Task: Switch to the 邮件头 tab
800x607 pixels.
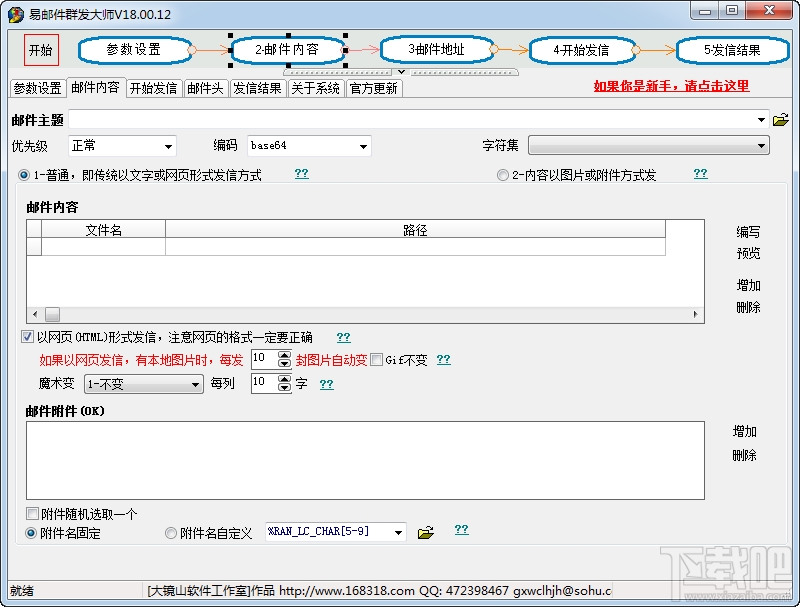Action: pyautogui.click(x=206, y=88)
